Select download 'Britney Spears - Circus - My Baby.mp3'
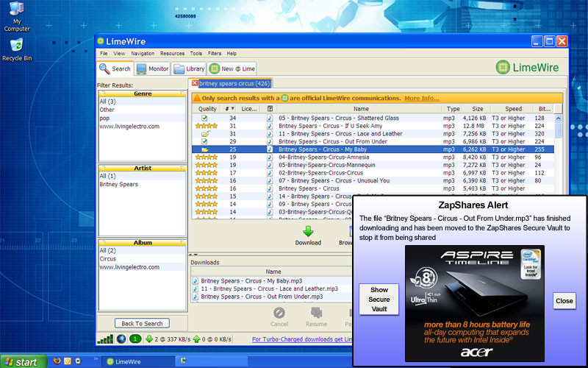 coord(251,281)
